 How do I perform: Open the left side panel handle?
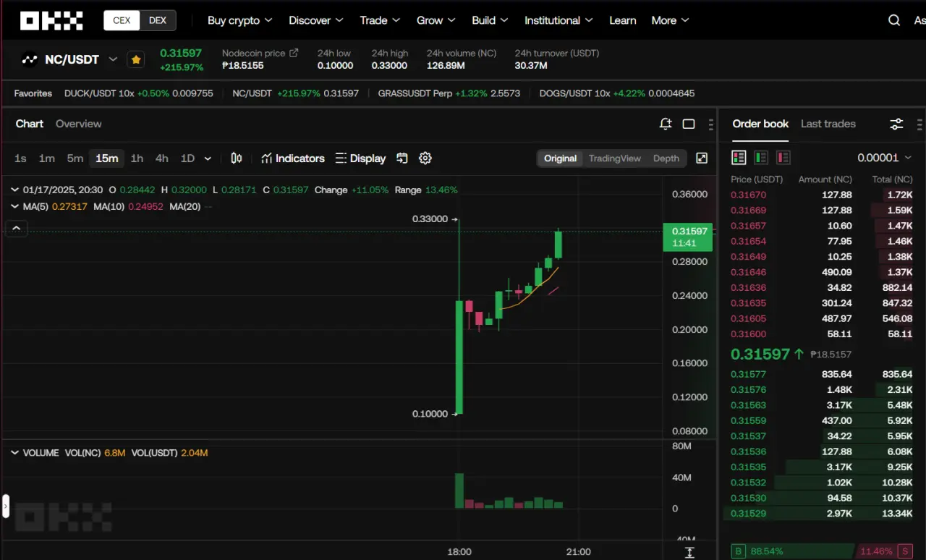click(x=5, y=506)
